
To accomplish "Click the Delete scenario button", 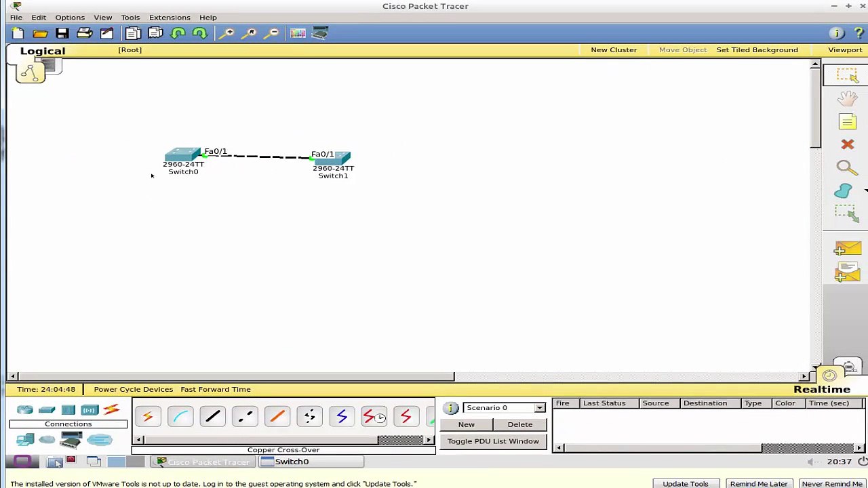I will click(520, 424).
